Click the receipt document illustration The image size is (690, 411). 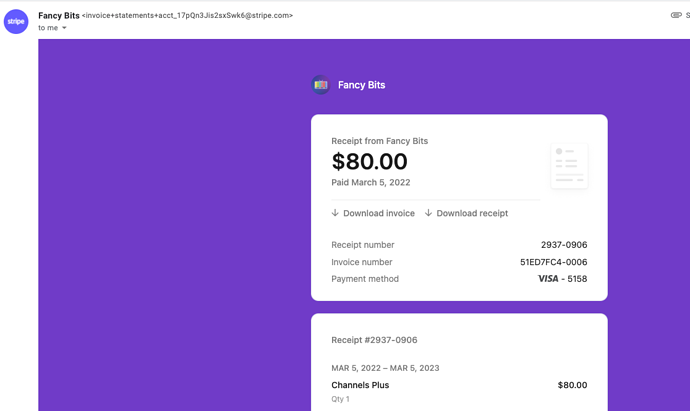click(568, 165)
